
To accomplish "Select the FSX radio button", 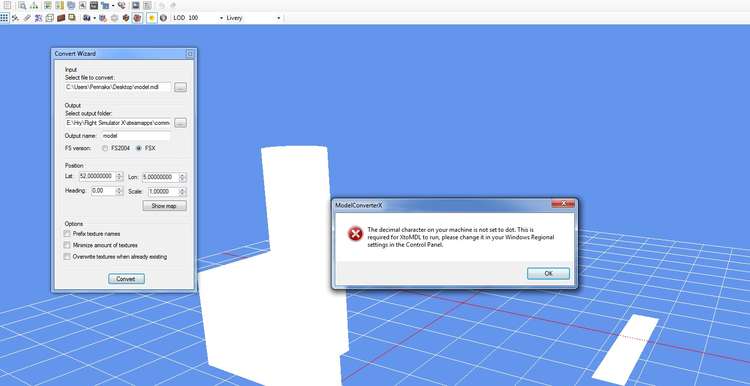I will coord(139,148).
